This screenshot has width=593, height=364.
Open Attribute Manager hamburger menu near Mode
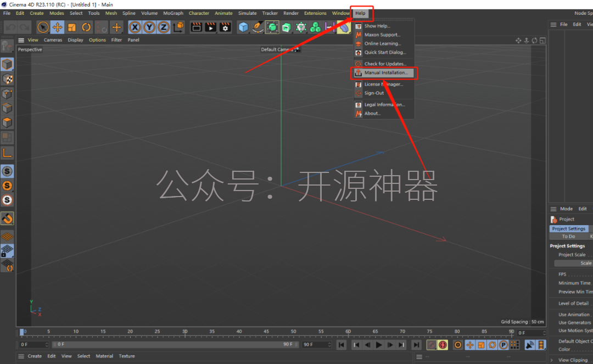553,209
